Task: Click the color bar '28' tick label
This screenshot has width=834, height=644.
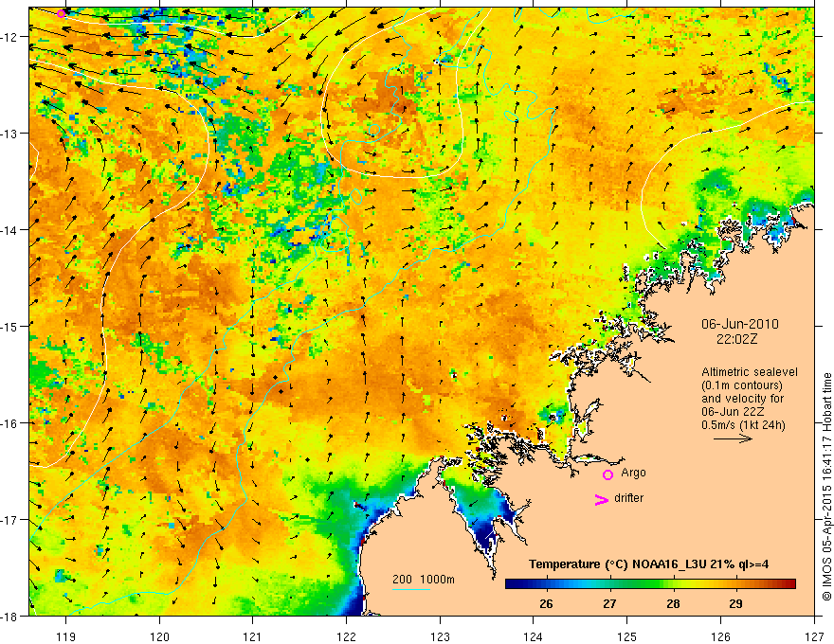Action: tap(673, 604)
